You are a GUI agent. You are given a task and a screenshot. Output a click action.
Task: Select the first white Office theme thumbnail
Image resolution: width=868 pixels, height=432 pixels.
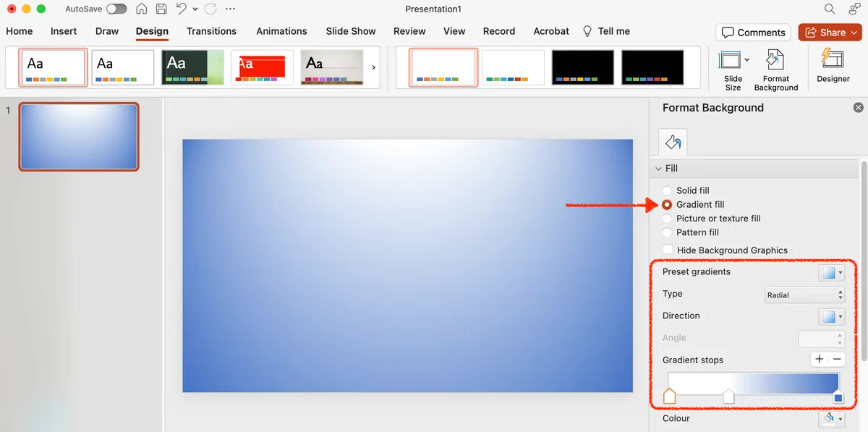[54, 68]
